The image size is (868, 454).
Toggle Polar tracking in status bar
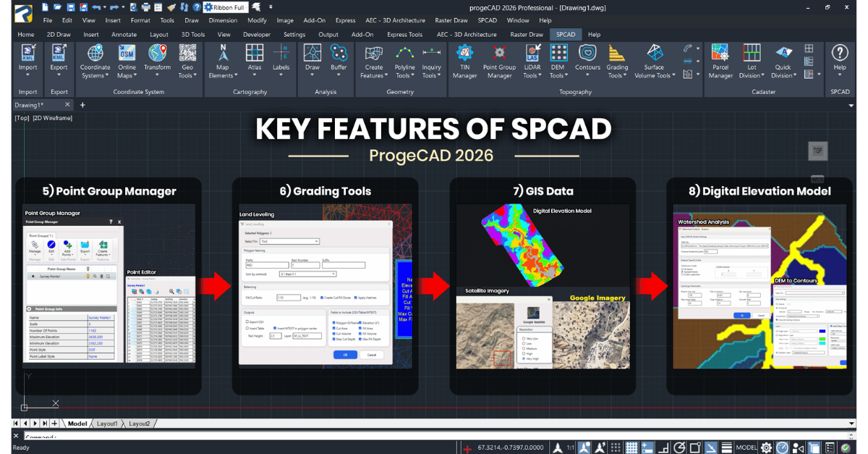pyautogui.click(x=679, y=447)
